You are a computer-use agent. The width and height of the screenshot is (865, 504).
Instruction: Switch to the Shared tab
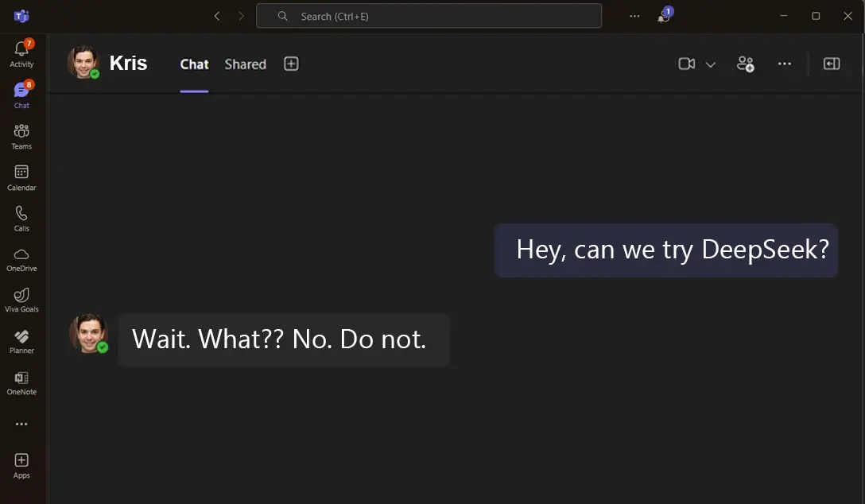(x=245, y=64)
